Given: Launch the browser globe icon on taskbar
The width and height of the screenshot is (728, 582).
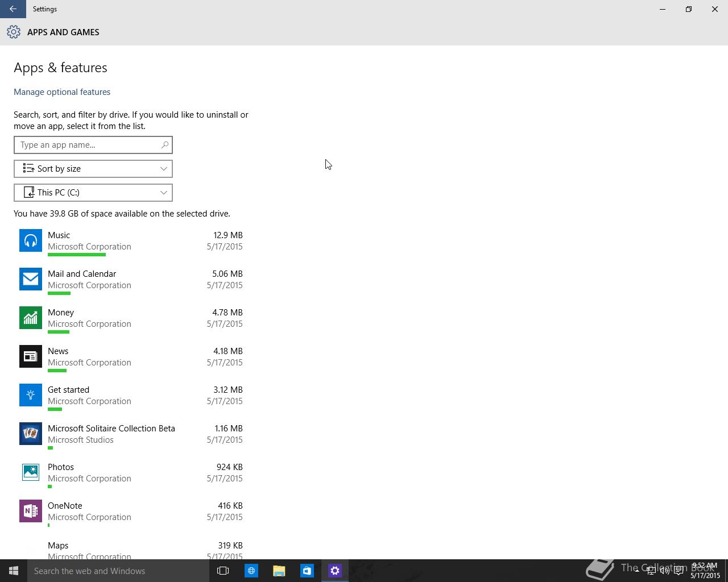Looking at the screenshot, I should pos(251,571).
